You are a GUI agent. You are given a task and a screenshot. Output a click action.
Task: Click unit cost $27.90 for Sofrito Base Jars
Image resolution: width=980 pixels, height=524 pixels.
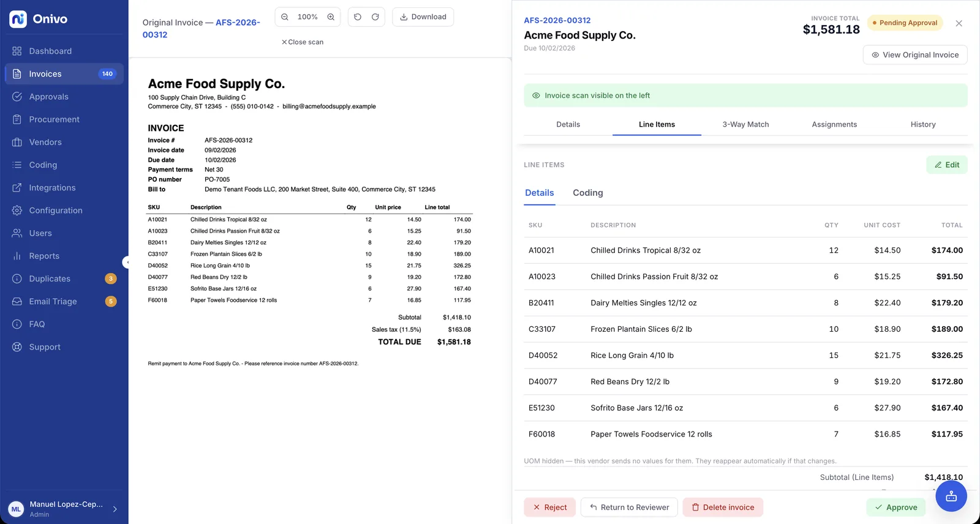(888, 408)
